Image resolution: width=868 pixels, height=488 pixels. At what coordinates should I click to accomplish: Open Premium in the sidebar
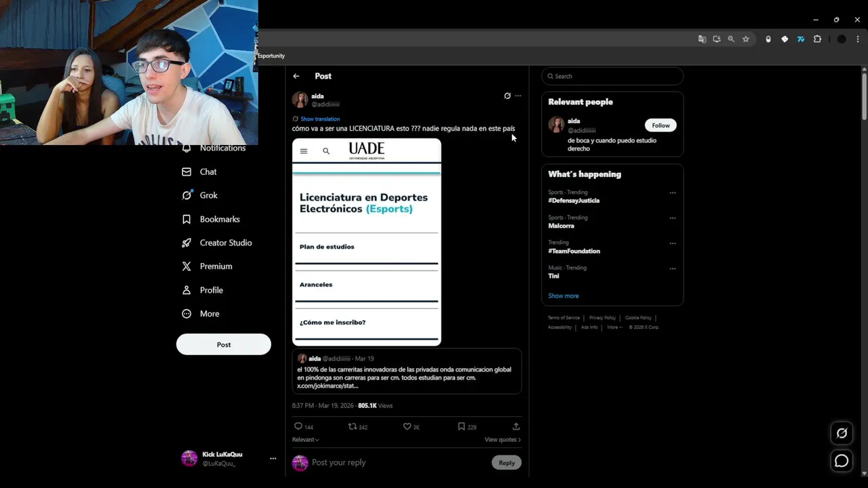pyautogui.click(x=207, y=266)
